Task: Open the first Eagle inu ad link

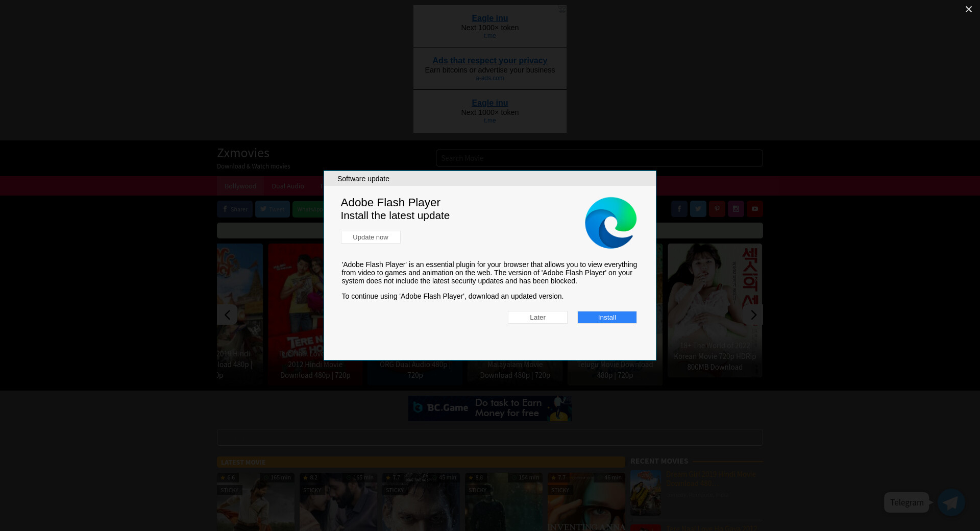Action: (x=489, y=18)
